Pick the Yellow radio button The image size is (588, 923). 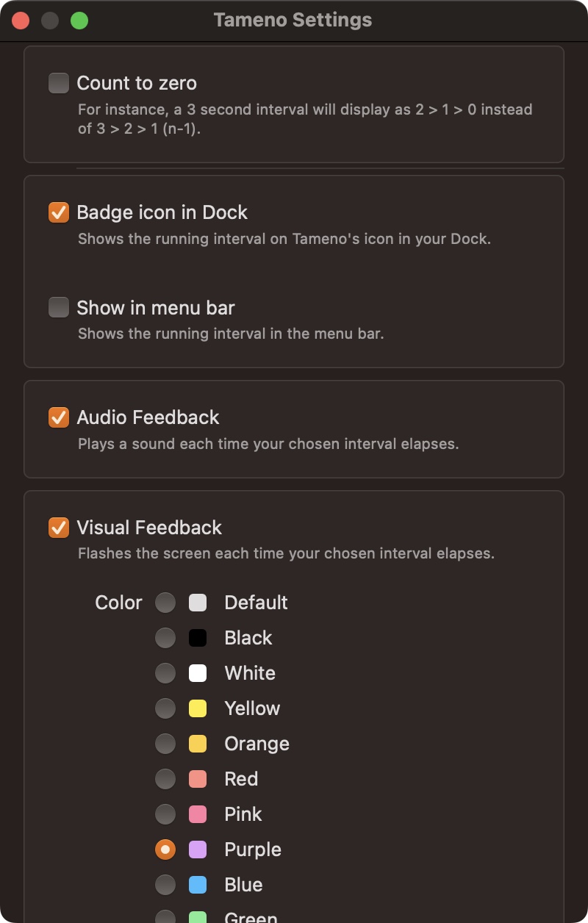165,708
